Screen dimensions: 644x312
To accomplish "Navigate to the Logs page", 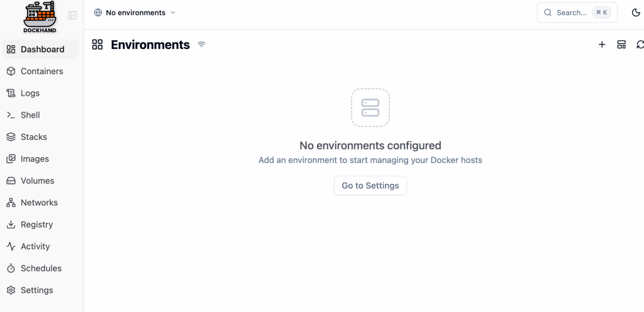I will pyautogui.click(x=30, y=93).
